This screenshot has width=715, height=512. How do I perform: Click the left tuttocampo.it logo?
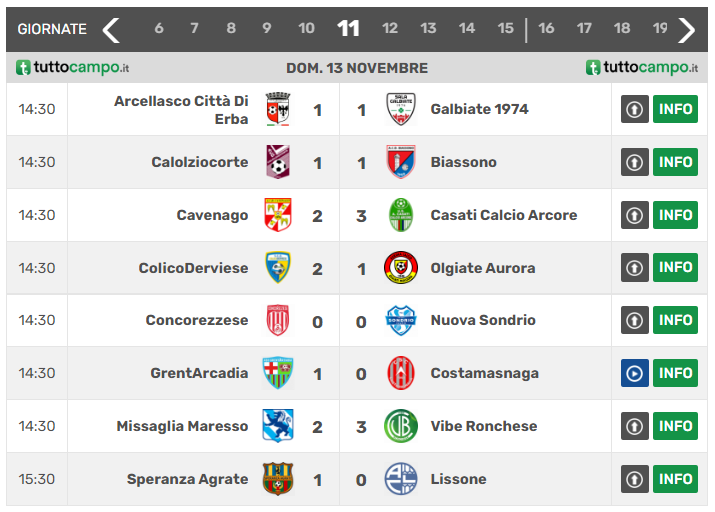coord(73,68)
